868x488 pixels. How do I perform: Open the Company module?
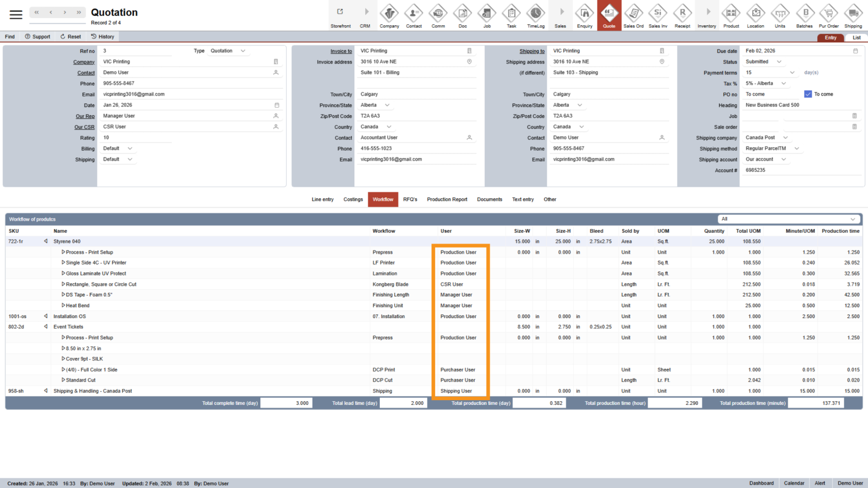[389, 14]
